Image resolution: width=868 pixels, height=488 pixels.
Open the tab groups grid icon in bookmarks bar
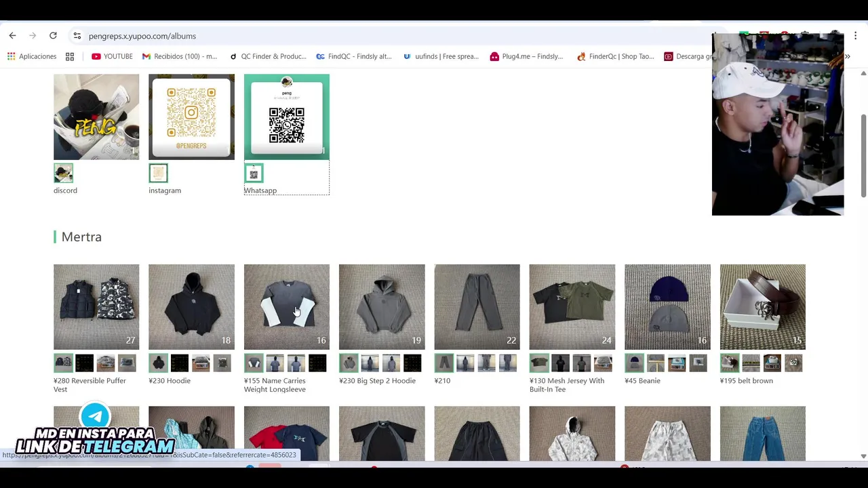[70, 56]
